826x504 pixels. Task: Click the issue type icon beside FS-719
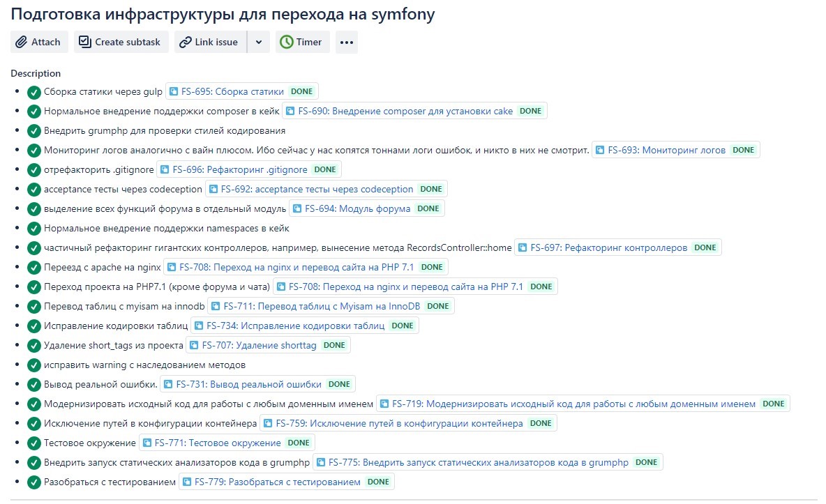pyautogui.click(x=384, y=404)
